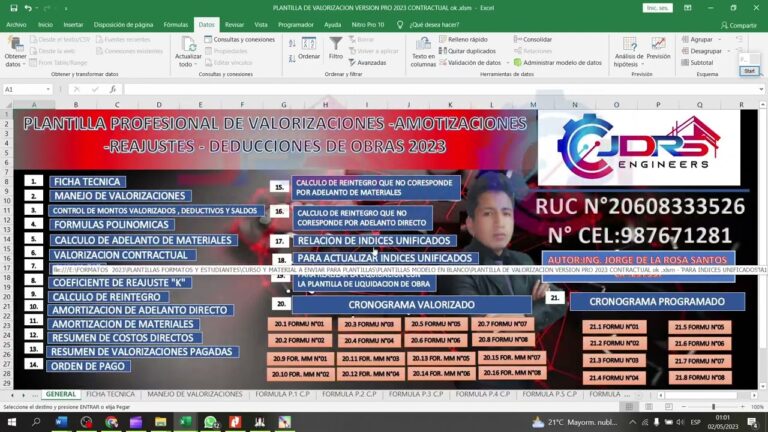Open the CRONOGRAMA VALORIZADO button
Viewport: 768px width, 432px height.
(x=411, y=305)
